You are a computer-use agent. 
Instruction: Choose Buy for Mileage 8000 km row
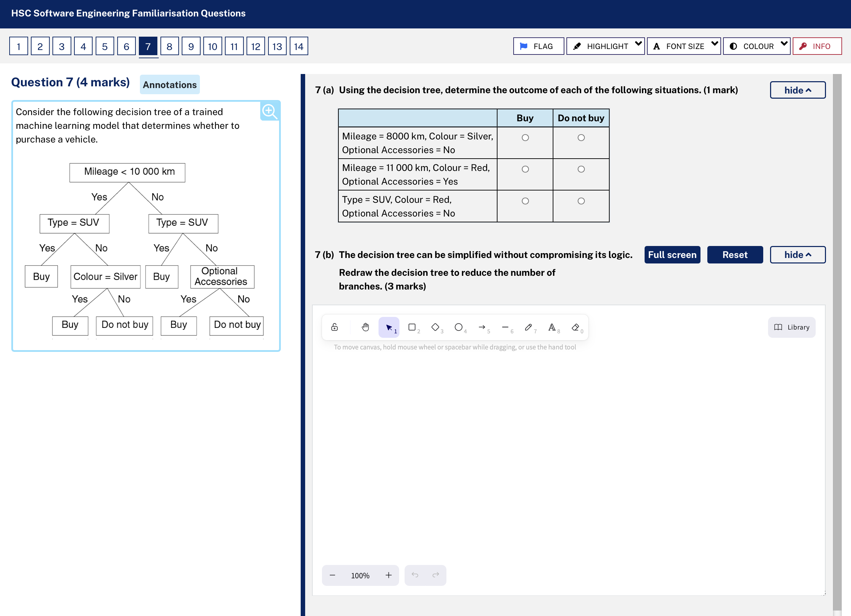point(525,138)
